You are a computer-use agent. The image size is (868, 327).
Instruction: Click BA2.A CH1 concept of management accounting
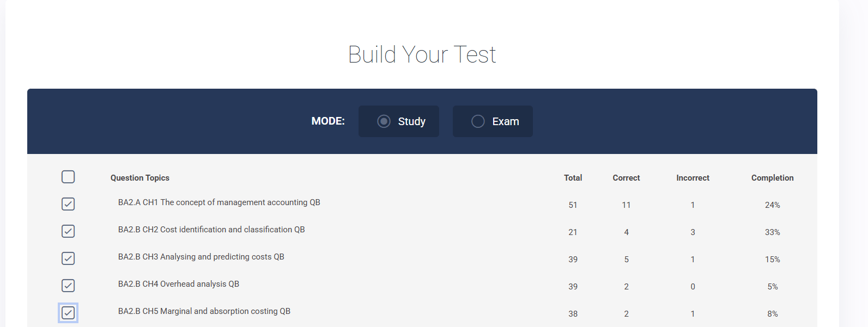coord(219,202)
